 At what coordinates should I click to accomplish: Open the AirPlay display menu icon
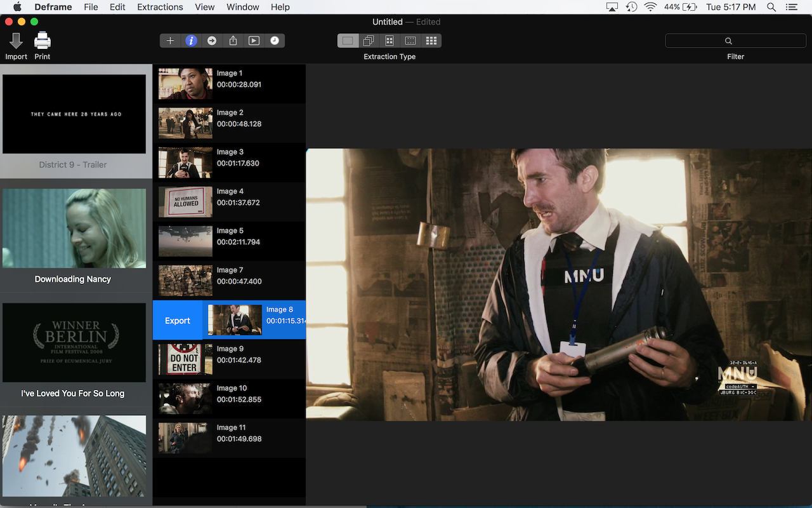[612, 7]
